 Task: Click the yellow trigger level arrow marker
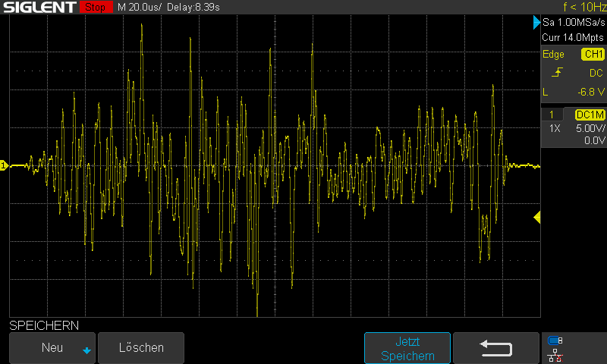[537, 218]
